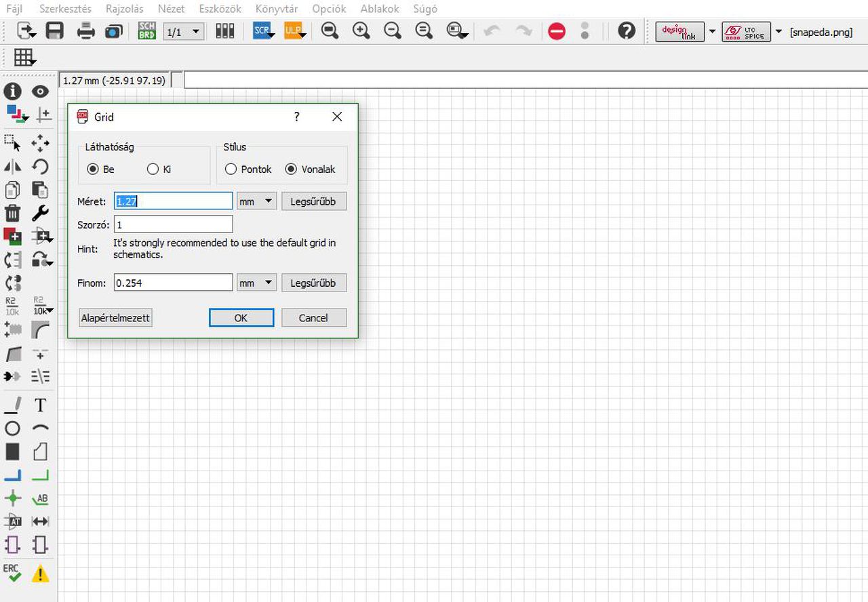Open the Finom unit mm dropdown
Screen dimensions: 868x602
coord(257,283)
